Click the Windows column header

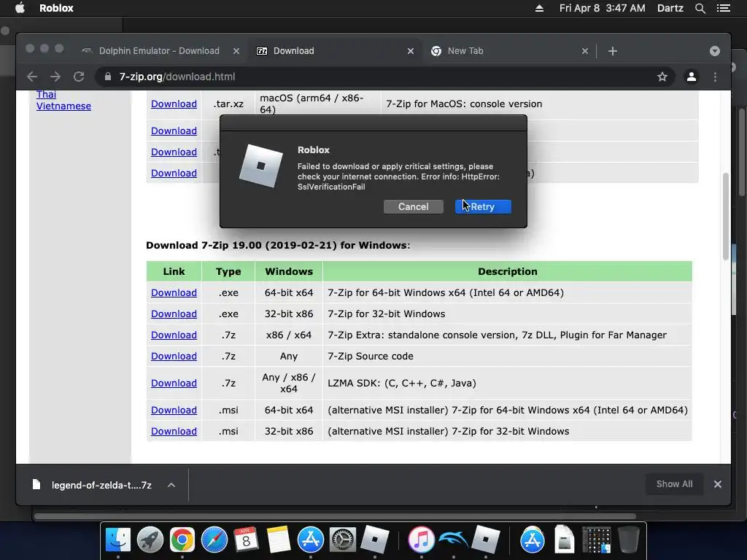(x=289, y=271)
